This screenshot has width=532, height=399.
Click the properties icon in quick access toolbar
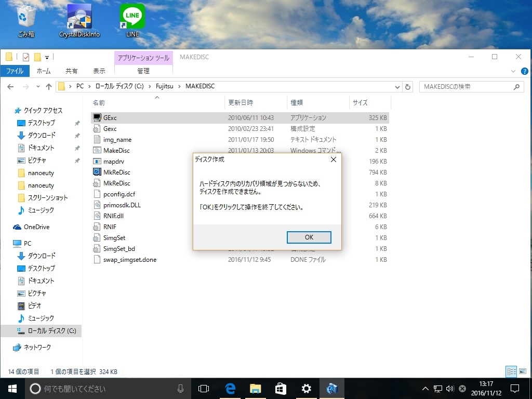pyautogui.click(x=26, y=57)
